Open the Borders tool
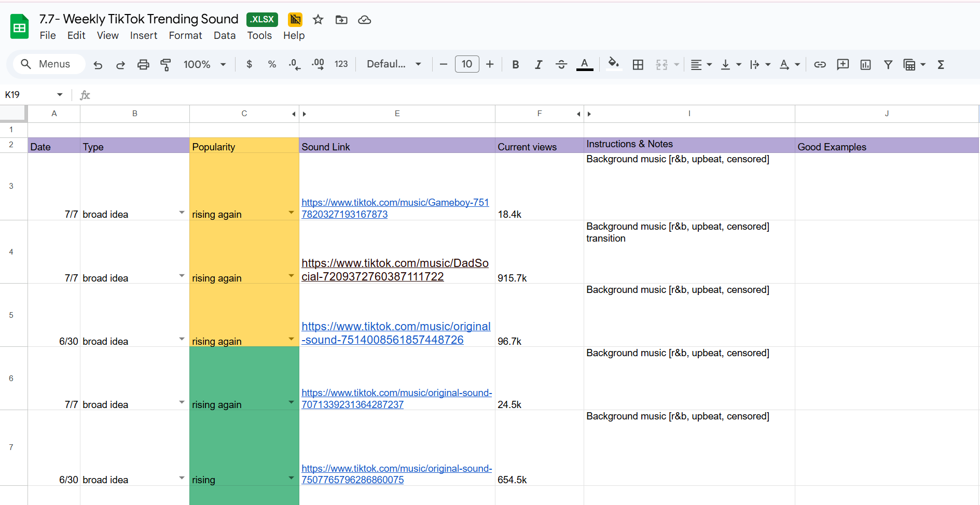Viewport: 980px width, 505px height. (638, 65)
